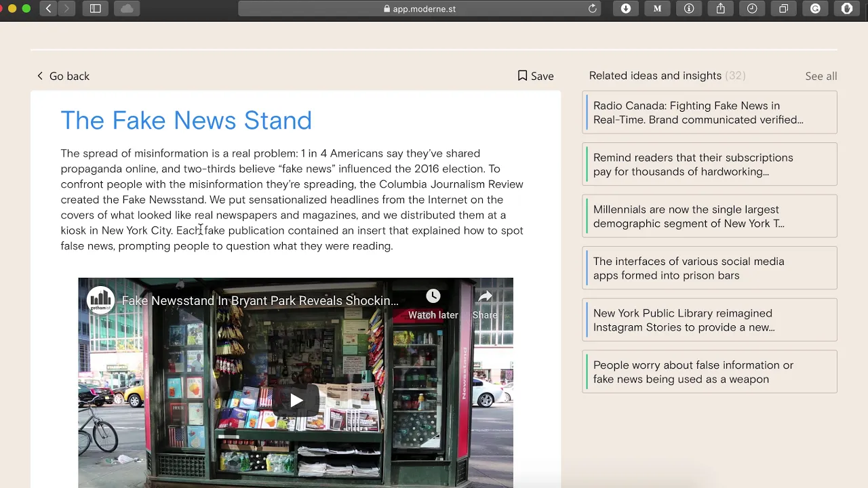Play the Fake Newsstand video
This screenshot has height=488, width=868.
[296, 401]
